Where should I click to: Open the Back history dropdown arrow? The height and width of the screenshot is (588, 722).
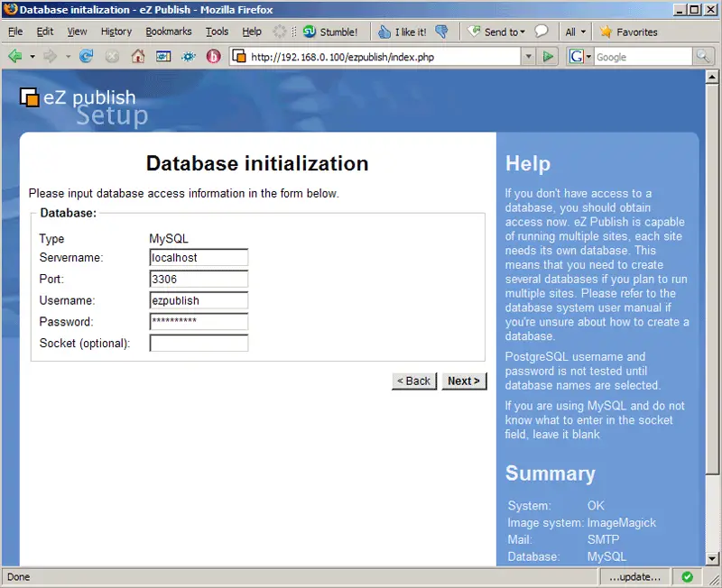point(32,57)
